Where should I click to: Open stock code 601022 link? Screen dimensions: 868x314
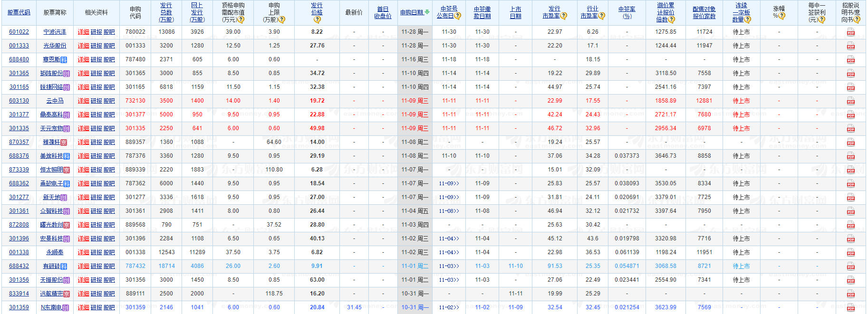pos(19,32)
